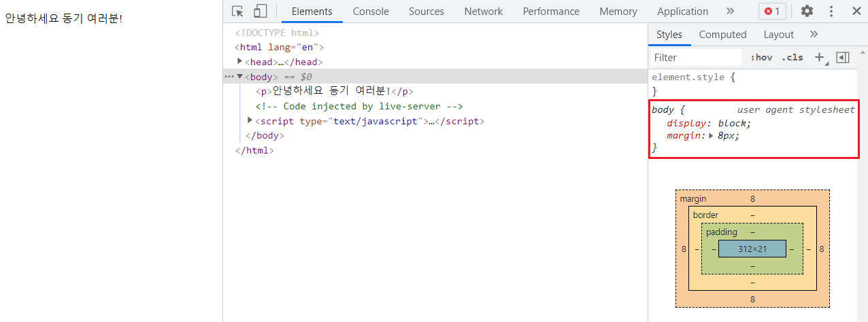Click the body selector in stylesheet rule
The width and height of the screenshot is (868, 322).
tap(663, 109)
